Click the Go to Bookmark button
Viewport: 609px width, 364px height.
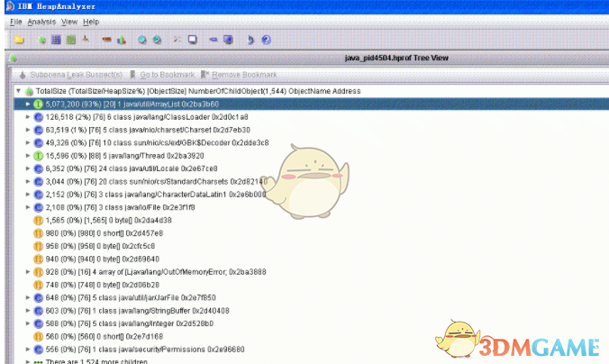[163, 75]
